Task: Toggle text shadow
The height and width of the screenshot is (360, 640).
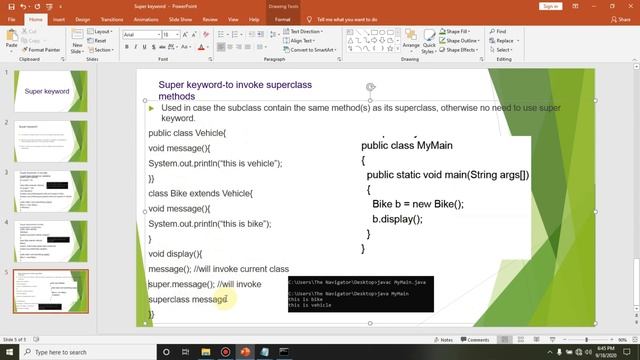Action: [x=153, y=47]
